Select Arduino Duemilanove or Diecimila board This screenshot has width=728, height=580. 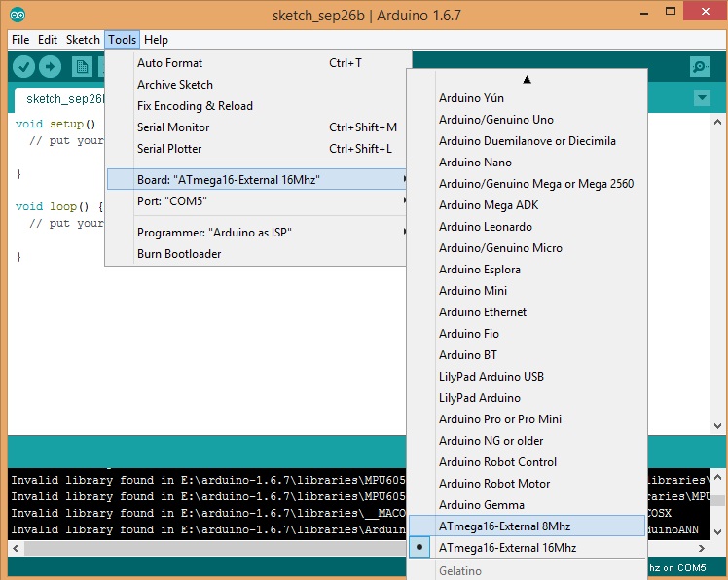point(527,141)
